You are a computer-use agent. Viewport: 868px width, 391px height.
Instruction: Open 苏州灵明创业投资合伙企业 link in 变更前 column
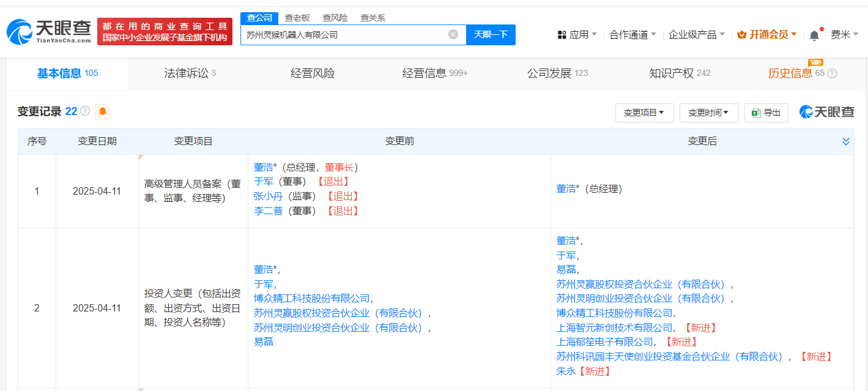click(338, 328)
